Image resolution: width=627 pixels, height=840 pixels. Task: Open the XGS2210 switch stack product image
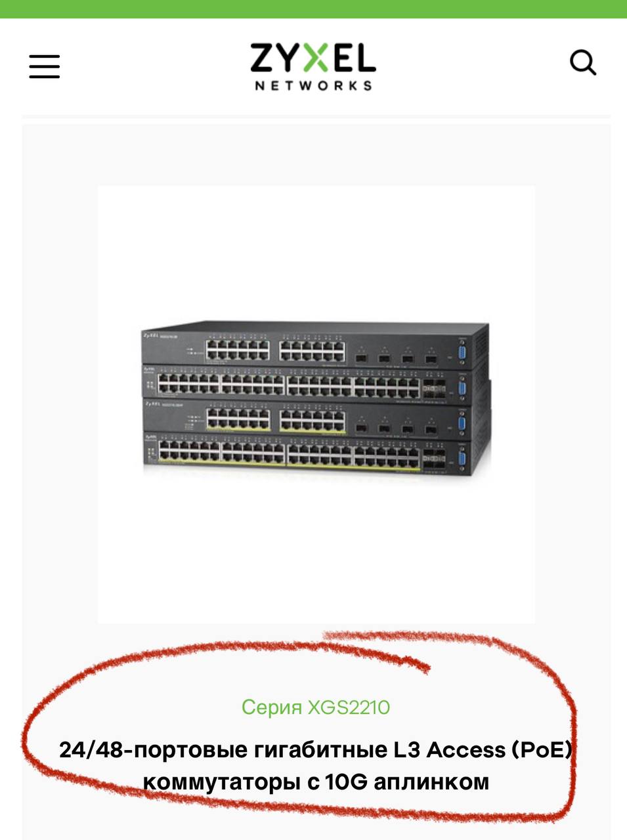316,399
